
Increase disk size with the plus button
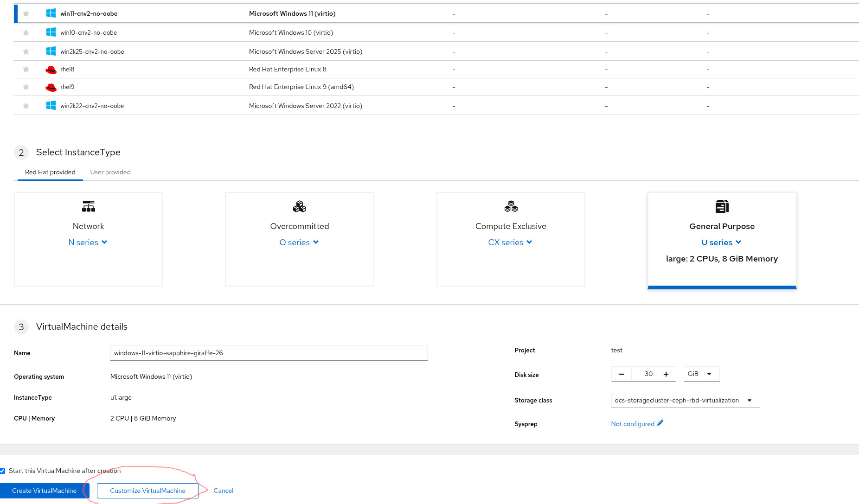pos(666,374)
